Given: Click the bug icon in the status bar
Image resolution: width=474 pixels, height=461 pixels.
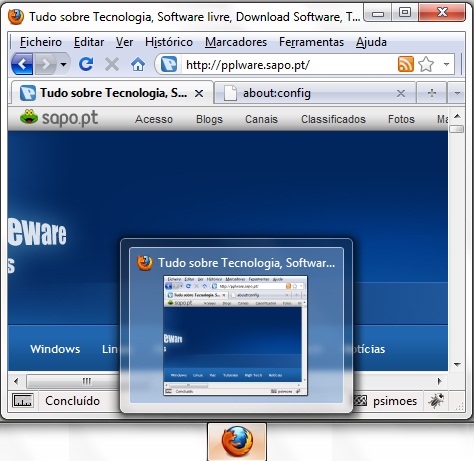Looking at the screenshot, I should tap(436, 401).
